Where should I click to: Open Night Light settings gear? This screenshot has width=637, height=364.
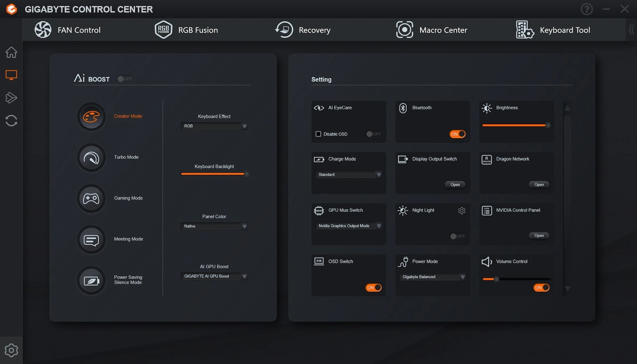pos(461,211)
